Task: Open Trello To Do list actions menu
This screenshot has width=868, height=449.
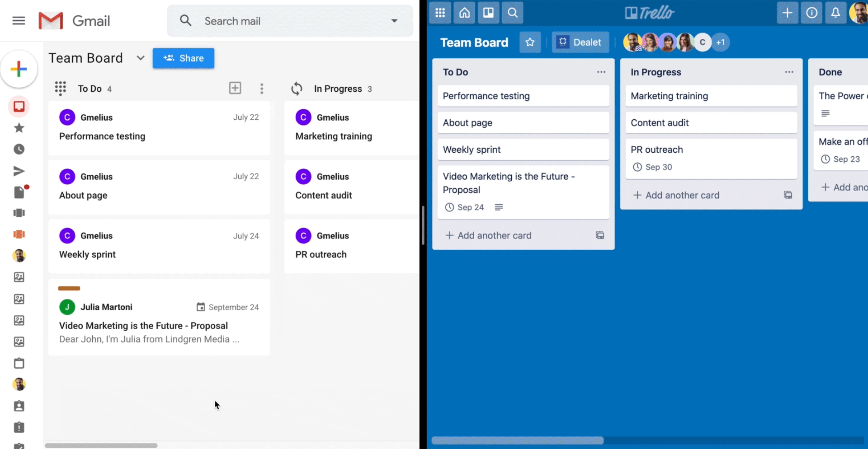Action: coord(601,72)
